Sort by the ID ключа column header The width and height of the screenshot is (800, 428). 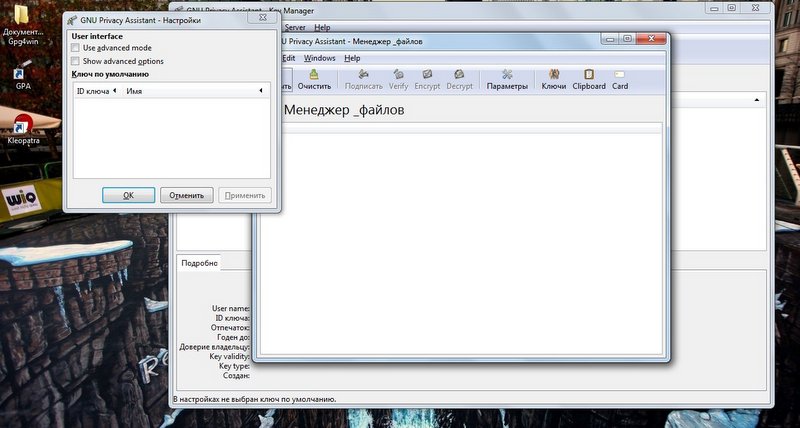tap(96, 91)
